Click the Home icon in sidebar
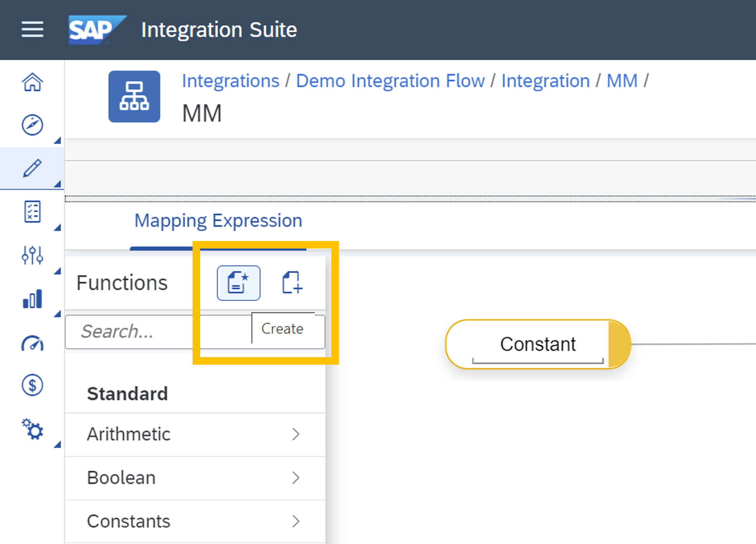Image resolution: width=756 pixels, height=544 pixels. pyautogui.click(x=32, y=82)
